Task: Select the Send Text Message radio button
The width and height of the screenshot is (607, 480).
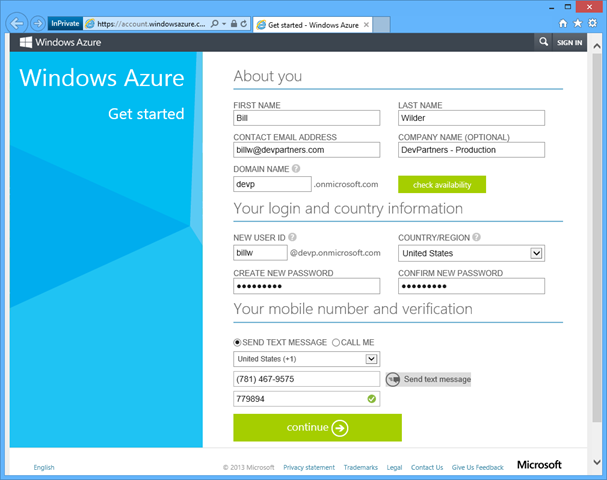Action: pos(238,342)
